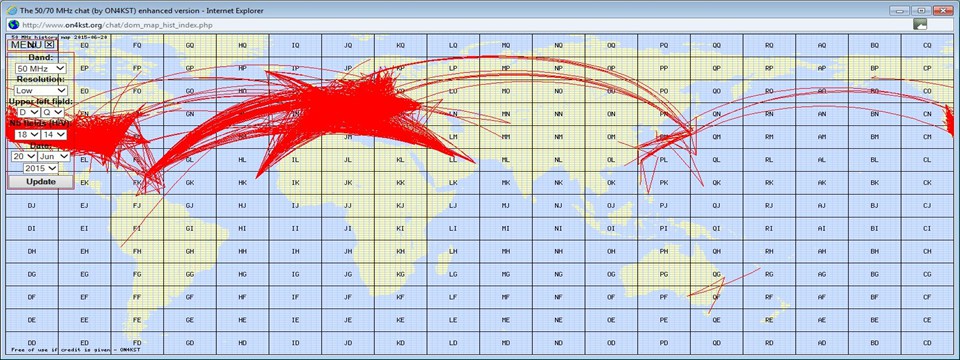The image size is (960, 360).
Task: Click the QF grid square over Australia
Action: 716,297
